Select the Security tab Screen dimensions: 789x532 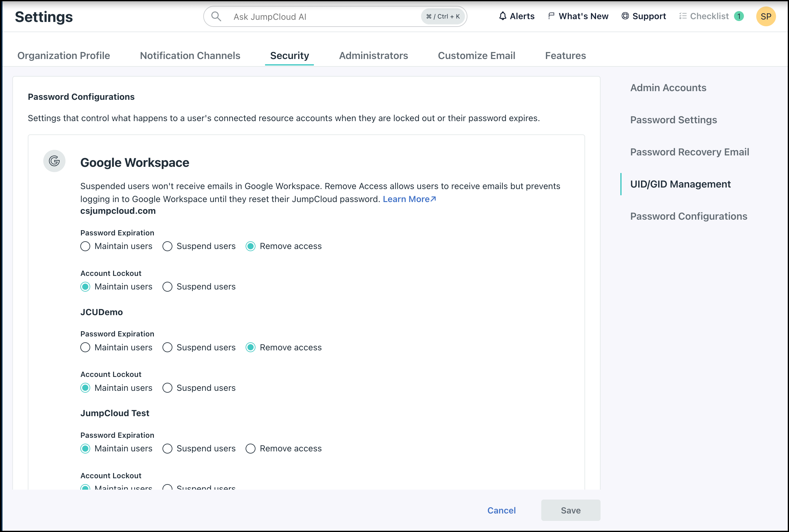(289, 55)
